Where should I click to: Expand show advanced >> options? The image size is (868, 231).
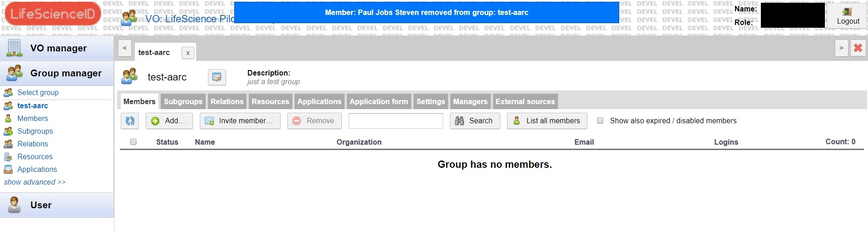[35, 182]
